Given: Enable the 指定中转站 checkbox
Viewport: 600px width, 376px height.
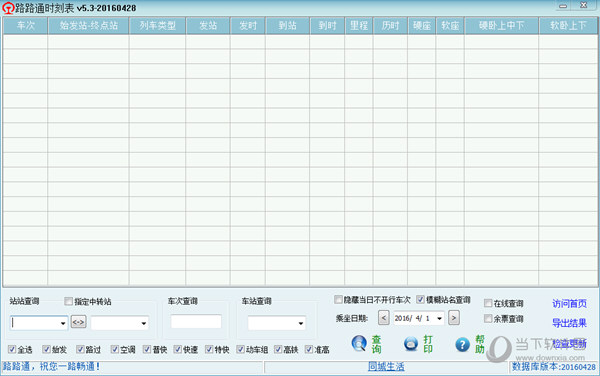Looking at the screenshot, I should tap(68, 301).
